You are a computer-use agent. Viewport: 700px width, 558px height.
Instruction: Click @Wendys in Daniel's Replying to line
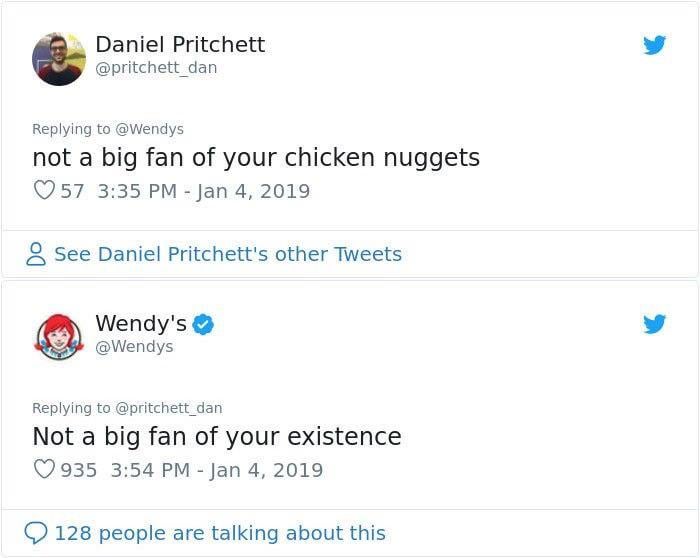tap(150, 129)
